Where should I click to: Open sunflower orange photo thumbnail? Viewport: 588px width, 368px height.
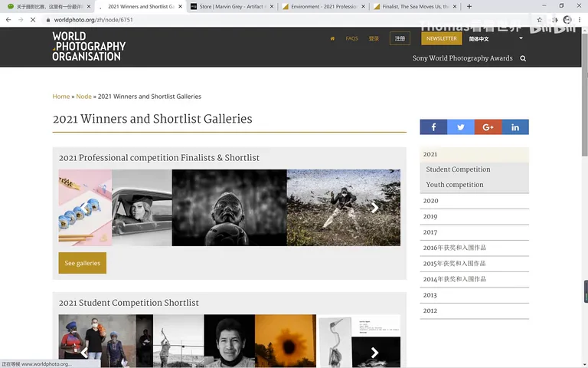(x=286, y=341)
